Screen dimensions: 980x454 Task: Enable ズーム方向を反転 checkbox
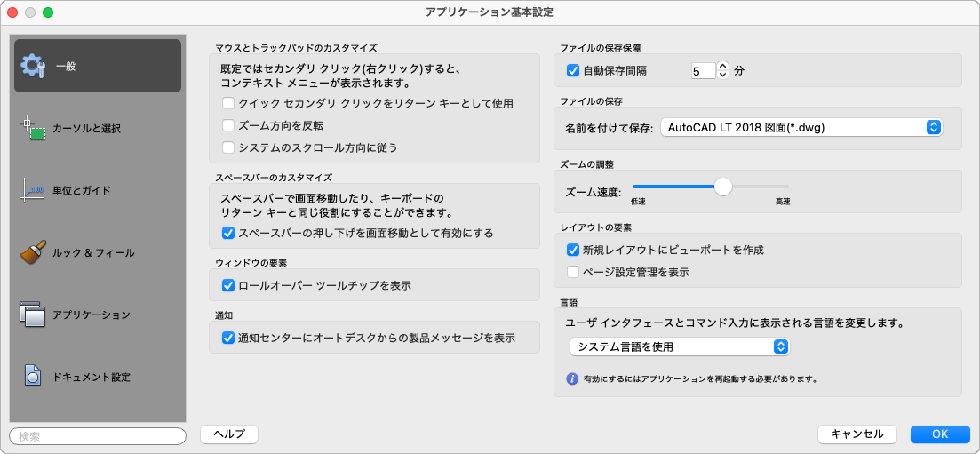click(228, 125)
